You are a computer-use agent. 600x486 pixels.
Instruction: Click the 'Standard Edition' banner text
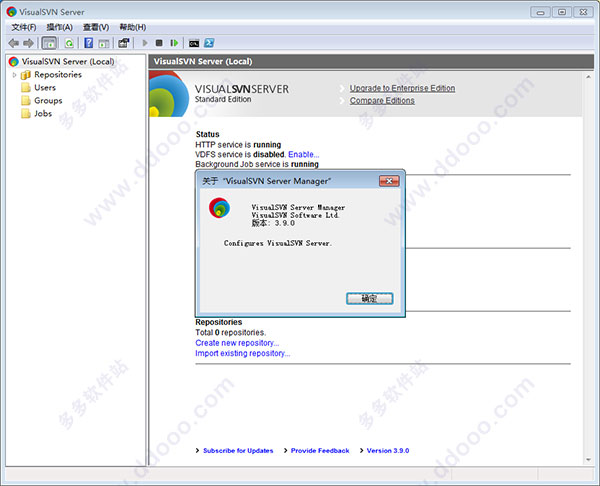click(x=223, y=99)
